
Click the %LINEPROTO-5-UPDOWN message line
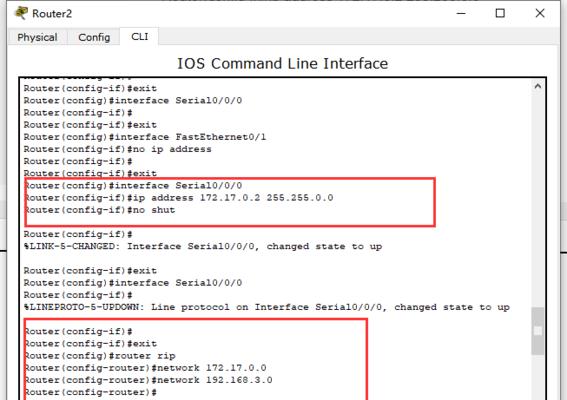point(267,307)
